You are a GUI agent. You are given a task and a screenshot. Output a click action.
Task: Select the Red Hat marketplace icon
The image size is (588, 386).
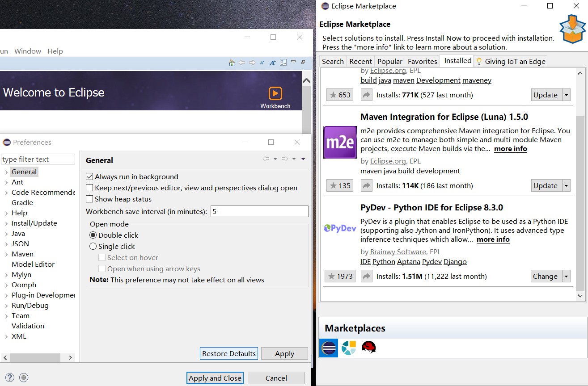369,348
